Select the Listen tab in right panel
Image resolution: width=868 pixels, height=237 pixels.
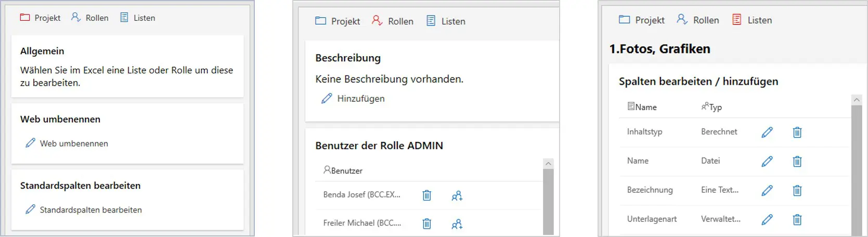click(x=752, y=20)
